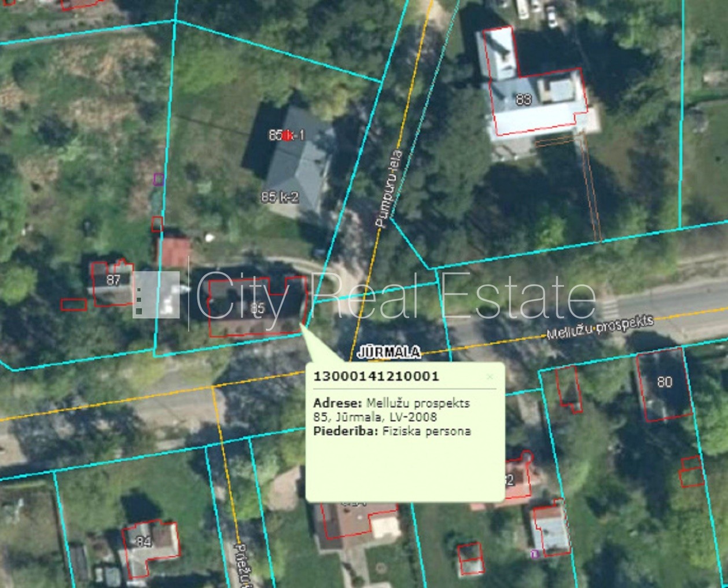Select building 85 outlined in red
The height and width of the screenshot is (588, 728).
point(257,308)
